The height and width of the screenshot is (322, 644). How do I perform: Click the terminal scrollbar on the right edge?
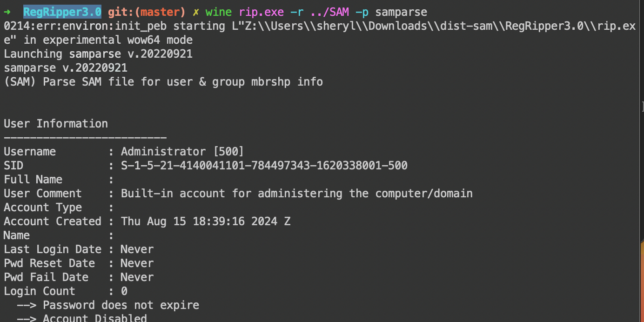point(642,108)
